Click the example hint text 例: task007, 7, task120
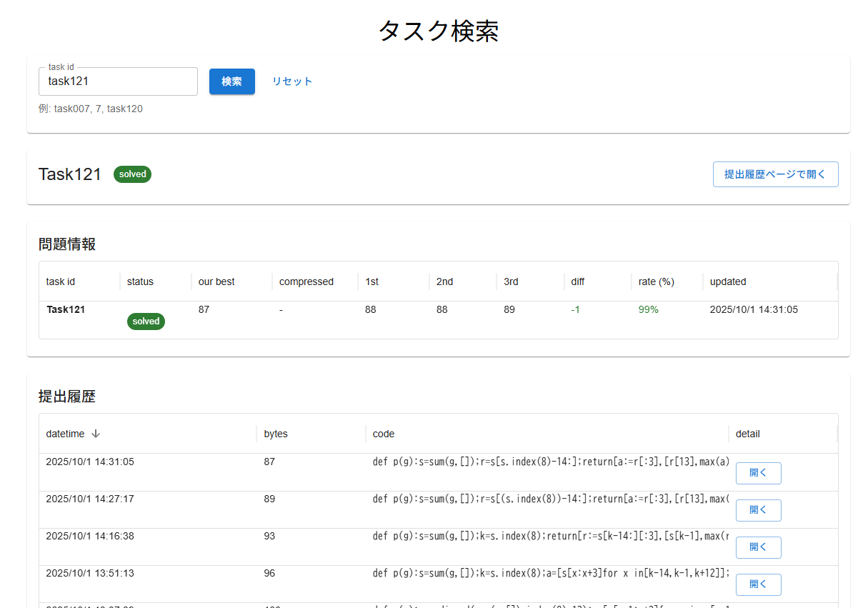868x608 pixels. tap(91, 109)
